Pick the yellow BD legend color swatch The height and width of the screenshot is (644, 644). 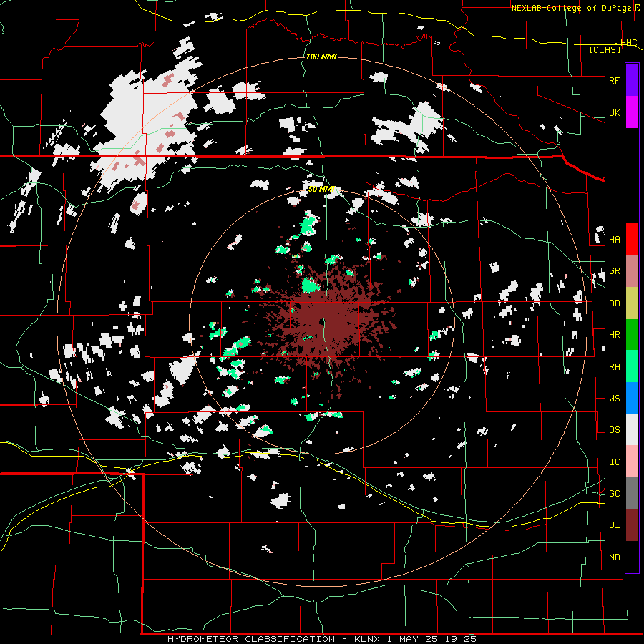[632, 303]
